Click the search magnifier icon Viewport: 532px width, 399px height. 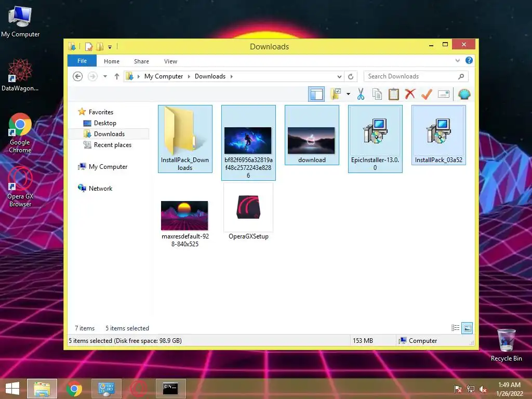click(461, 76)
